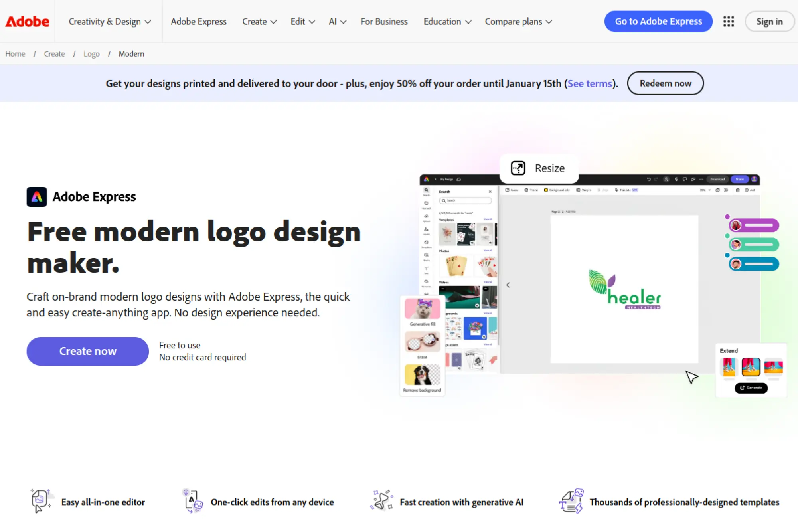Click the Resize icon in the editor toolbar
Image resolution: width=798 pixels, height=532 pixels.
click(507, 190)
